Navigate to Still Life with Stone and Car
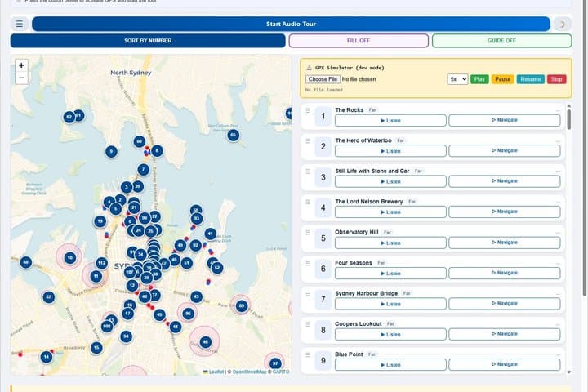This screenshot has width=588, height=392. coord(505,181)
